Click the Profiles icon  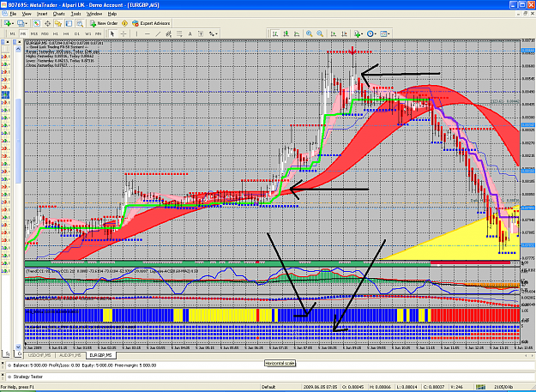pos(21,23)
